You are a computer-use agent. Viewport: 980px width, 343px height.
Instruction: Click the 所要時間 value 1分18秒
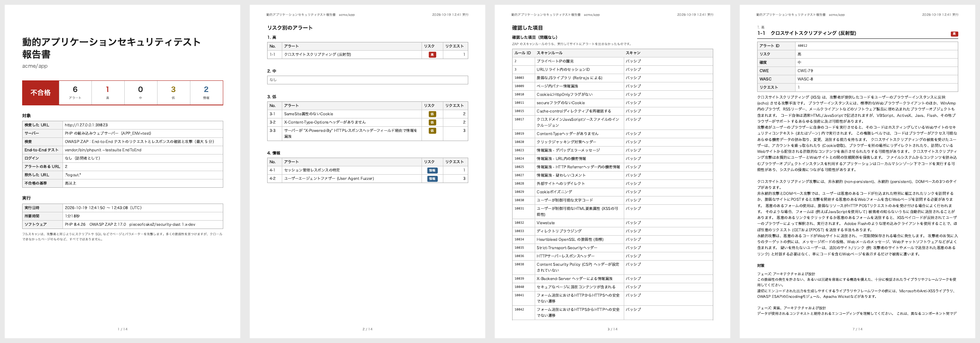tap(72, 216)
